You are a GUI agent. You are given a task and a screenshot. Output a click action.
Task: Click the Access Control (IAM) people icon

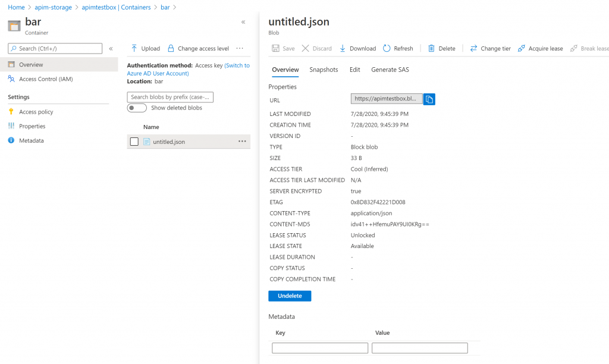point(11,79)
